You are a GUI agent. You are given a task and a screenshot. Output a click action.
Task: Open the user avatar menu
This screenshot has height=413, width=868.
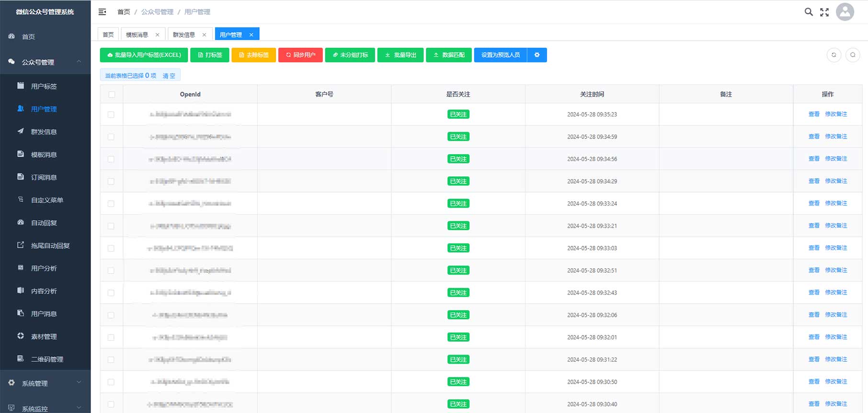(845, 12)
